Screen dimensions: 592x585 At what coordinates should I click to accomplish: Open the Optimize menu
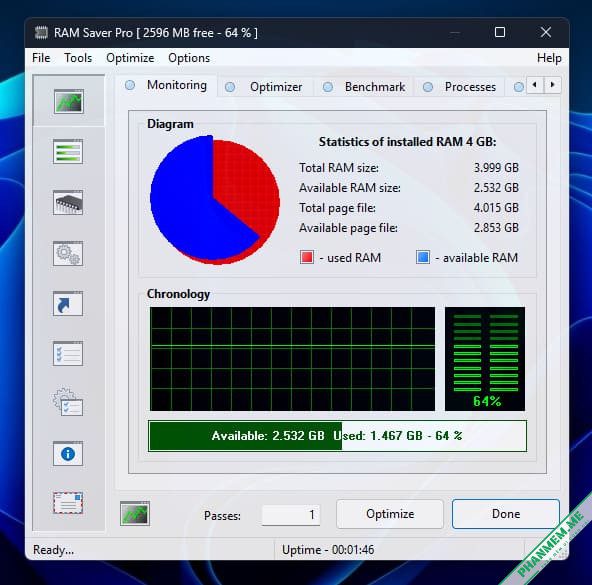pyautogui.click(x=130, y=58)
